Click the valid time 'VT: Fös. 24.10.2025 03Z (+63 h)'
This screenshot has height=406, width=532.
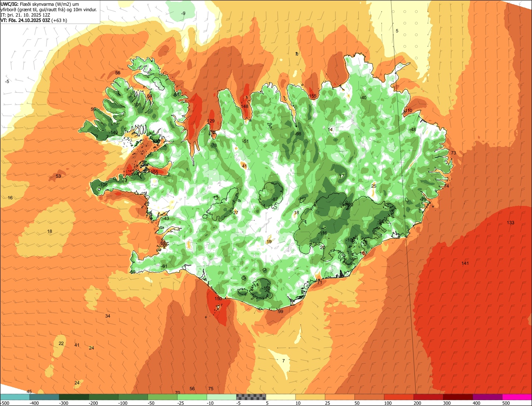coord(34,20)
